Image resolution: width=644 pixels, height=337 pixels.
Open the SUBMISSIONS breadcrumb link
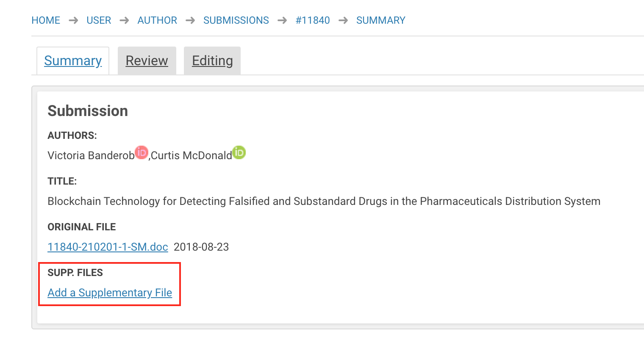(x=236, y=20)
